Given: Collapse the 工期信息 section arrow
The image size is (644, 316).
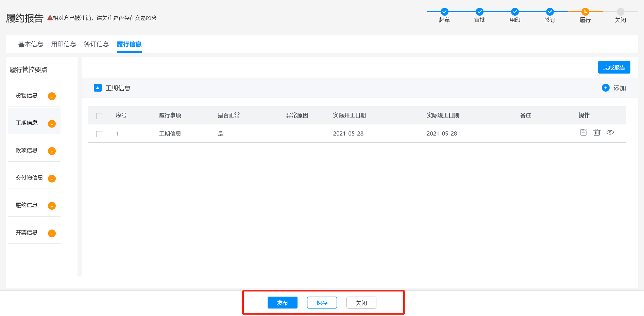Looking at the screenshot, I should point(98,88).
